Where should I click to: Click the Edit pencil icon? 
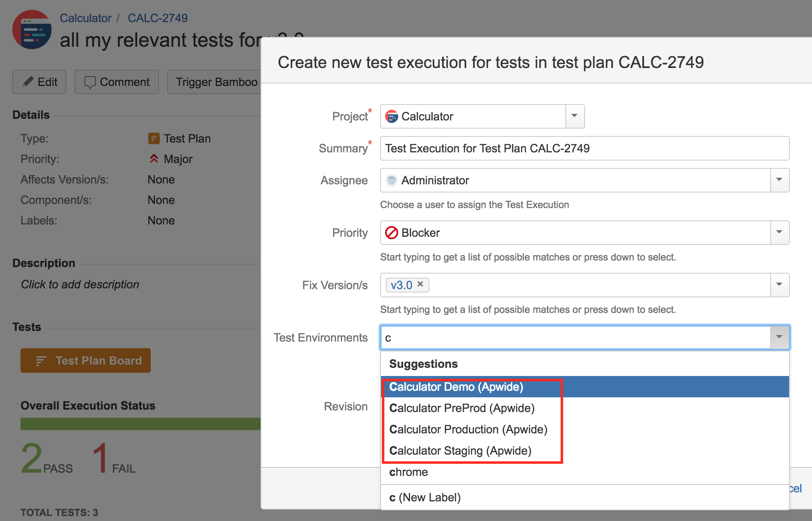(28, 82)
